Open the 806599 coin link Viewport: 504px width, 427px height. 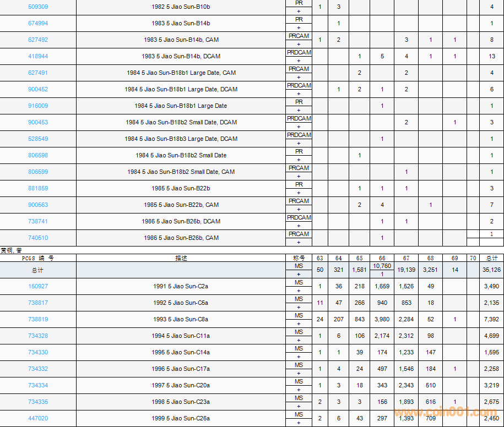tap(38, 172)
